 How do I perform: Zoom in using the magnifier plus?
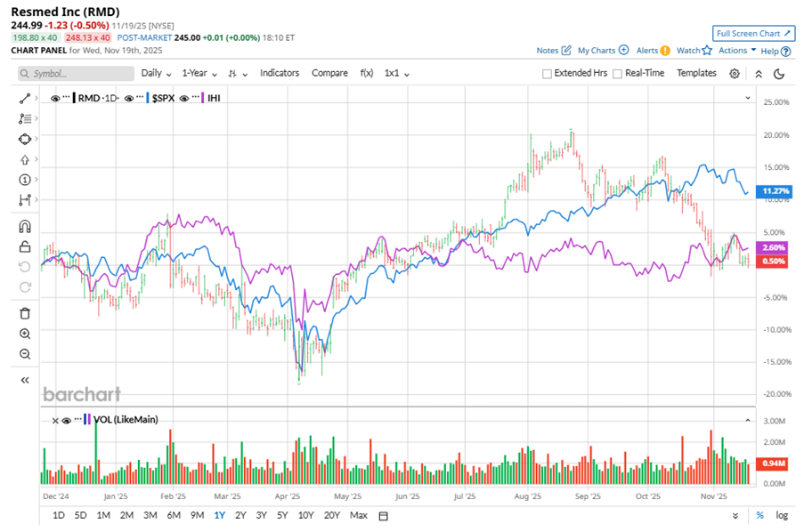25,334
